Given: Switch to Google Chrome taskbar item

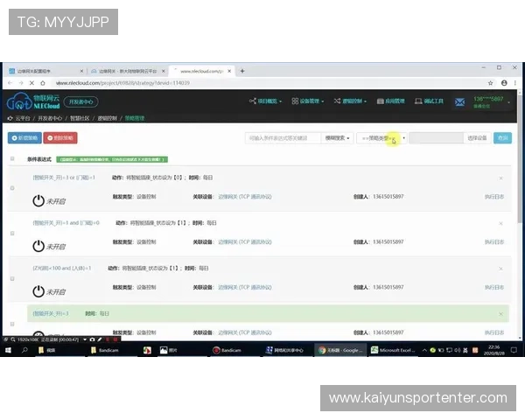Looking at the screenshot, I should (339, 350).
